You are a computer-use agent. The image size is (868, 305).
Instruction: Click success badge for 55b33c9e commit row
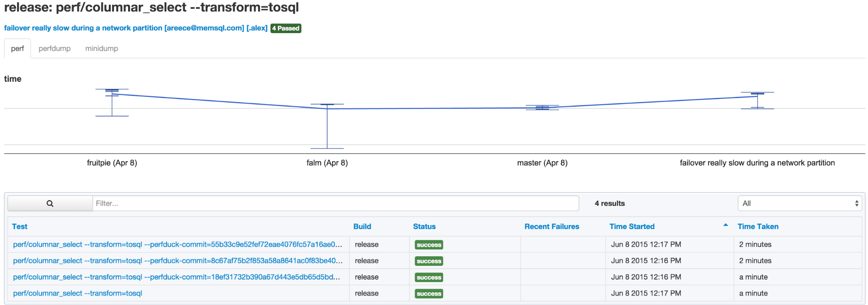pos(429,245)
